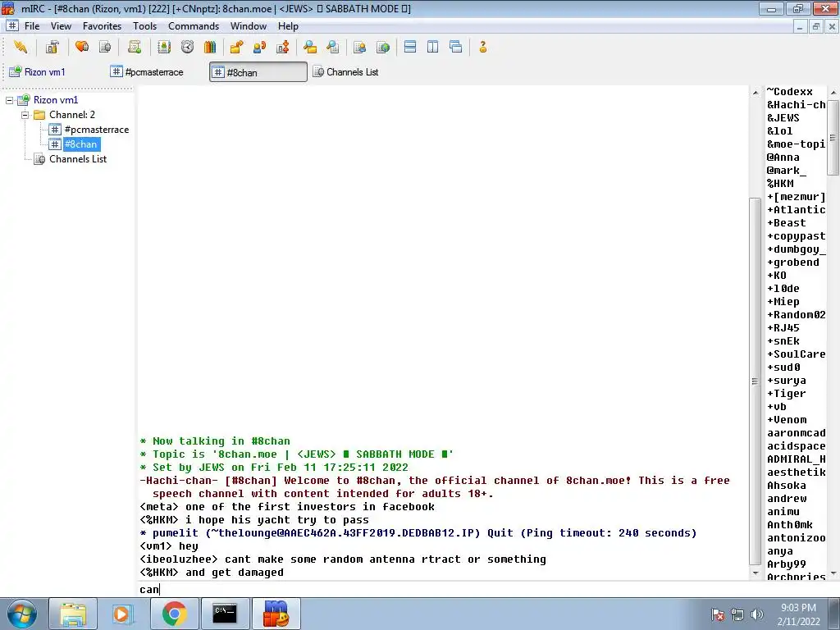The image size is (840, 630).
Task: Open Command Prompt from the taskbar
Action: click(225, 614)
